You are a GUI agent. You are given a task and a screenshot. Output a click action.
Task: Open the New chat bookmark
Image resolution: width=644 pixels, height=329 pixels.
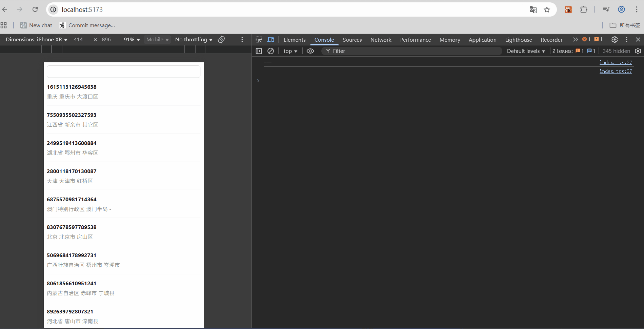[x=36, y=25]
